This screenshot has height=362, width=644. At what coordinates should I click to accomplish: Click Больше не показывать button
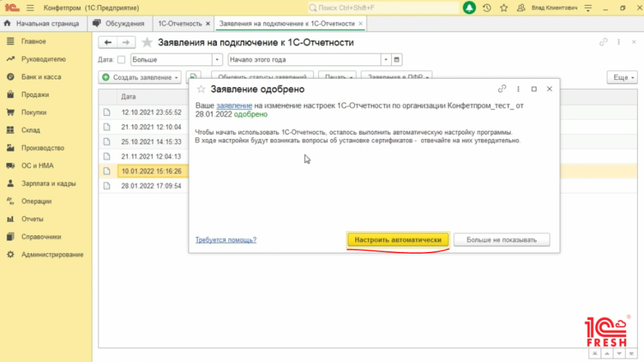pyautogui.click(x=501, y=240)
